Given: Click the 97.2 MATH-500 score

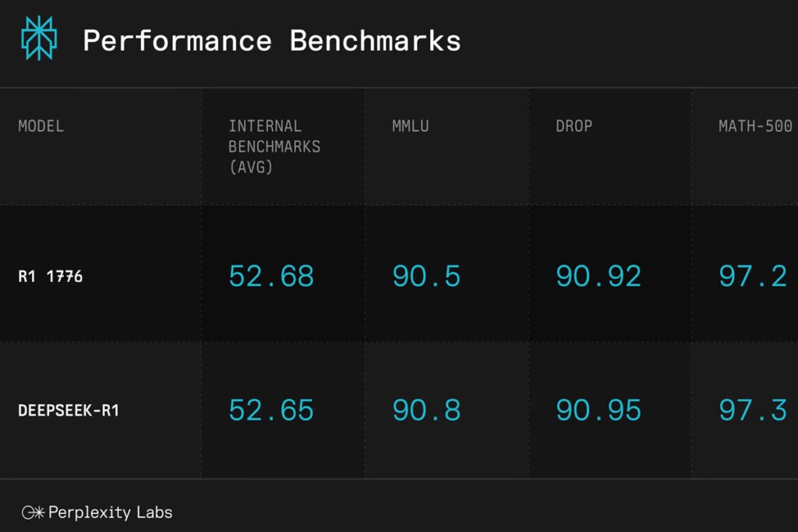Looking at the screenshot, I should [x=754, y=277].
